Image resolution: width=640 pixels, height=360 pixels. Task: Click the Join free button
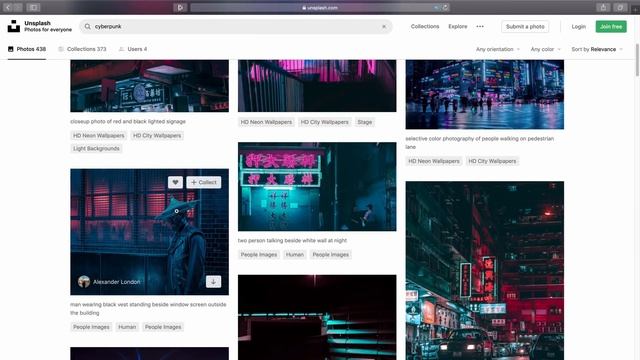pos(611,27)
